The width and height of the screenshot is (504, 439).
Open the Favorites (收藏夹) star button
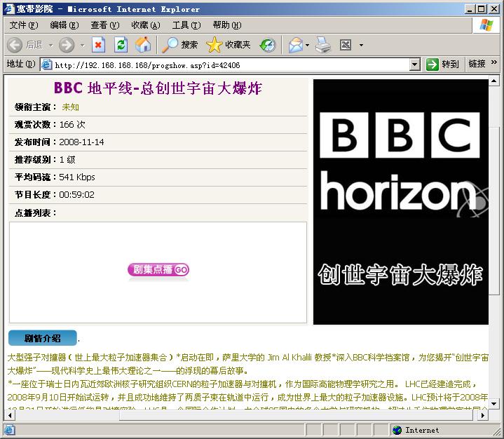229,45
